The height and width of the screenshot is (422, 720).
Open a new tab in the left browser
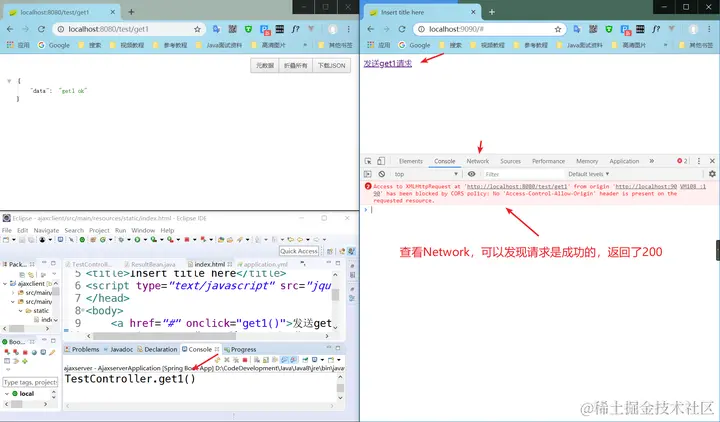[x=131, y=12]
